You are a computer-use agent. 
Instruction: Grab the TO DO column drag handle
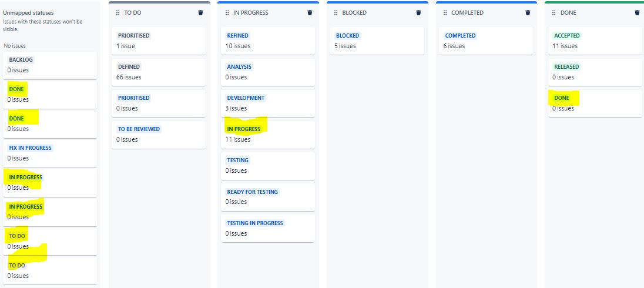coord(118,13)
